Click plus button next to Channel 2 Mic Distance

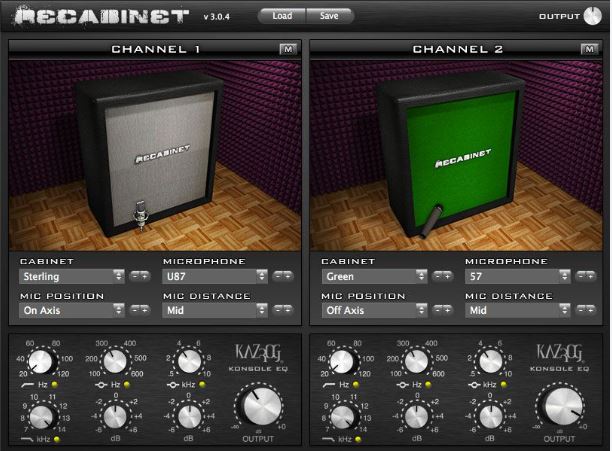[x=591, y=310]
